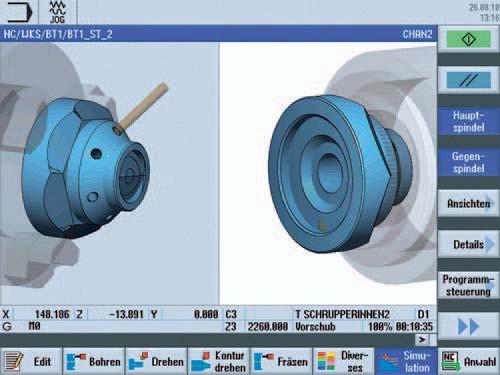Click the machine area arrow icon
This screenshot has width=500, height=375.
click(19, 12)
